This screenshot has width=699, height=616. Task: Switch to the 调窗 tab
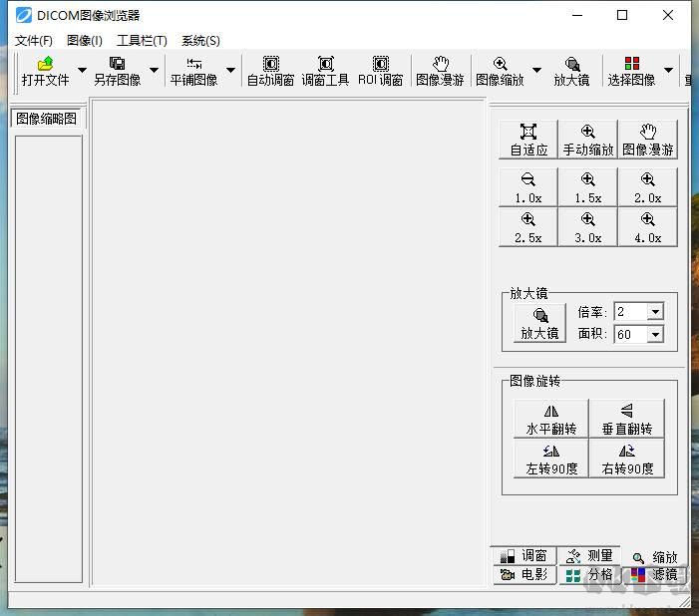524,556
